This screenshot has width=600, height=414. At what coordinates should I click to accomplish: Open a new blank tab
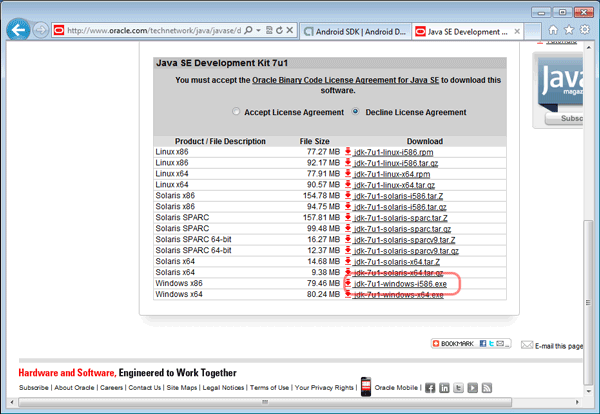(x=532, y=32)
